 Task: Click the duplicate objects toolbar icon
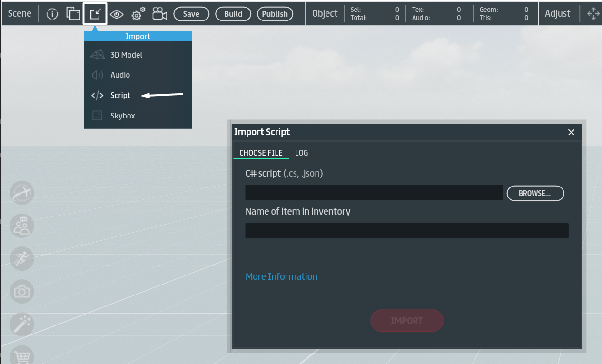pyautogui.click(x=73, y=14)
